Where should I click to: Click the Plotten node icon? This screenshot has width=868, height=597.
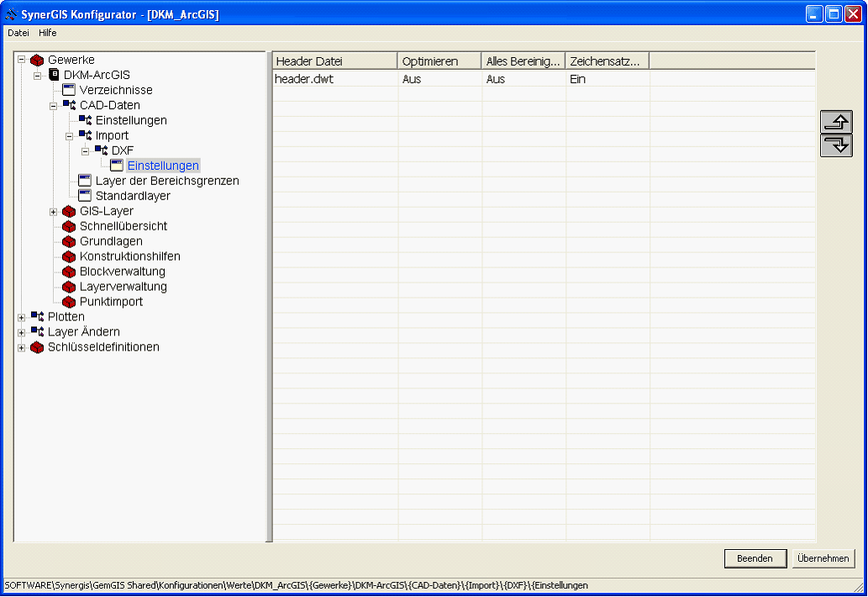pos(37,317)
